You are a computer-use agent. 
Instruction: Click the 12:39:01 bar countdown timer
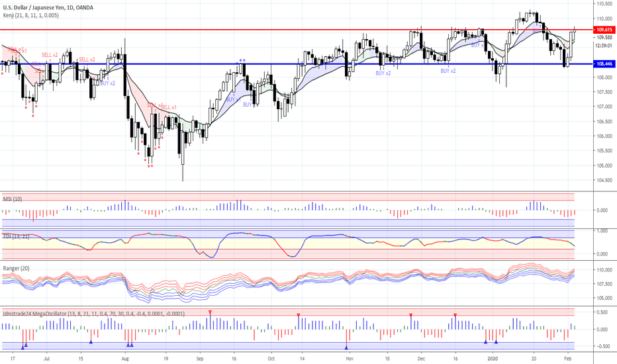tap(603, 46)
